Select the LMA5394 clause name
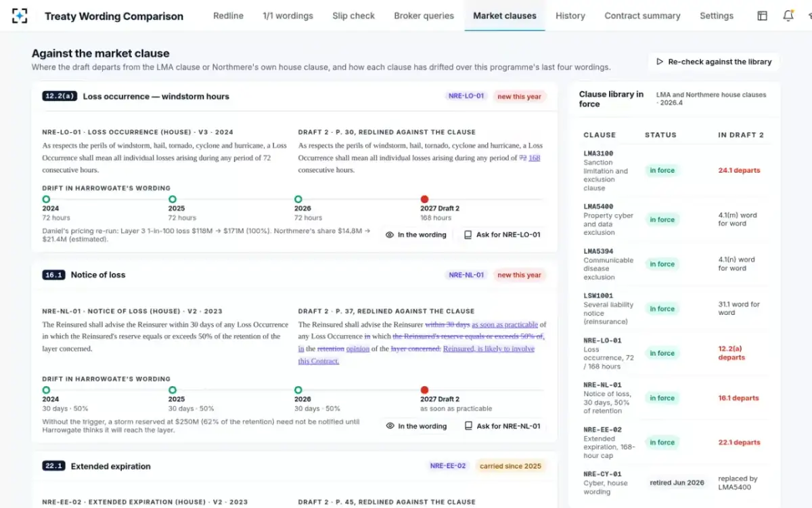The height and width of the screenshot is (508, 812). coord(598,251)
